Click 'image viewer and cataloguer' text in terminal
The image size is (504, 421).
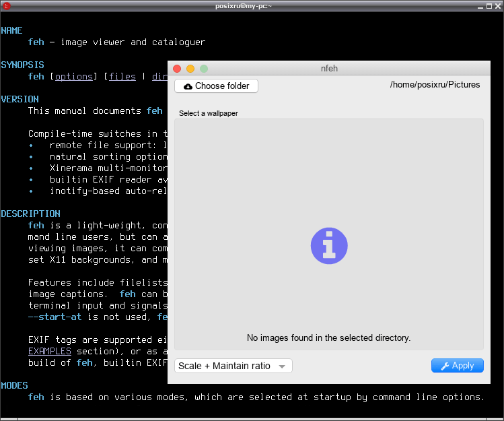pyautogui.click(x=133, y=42)
